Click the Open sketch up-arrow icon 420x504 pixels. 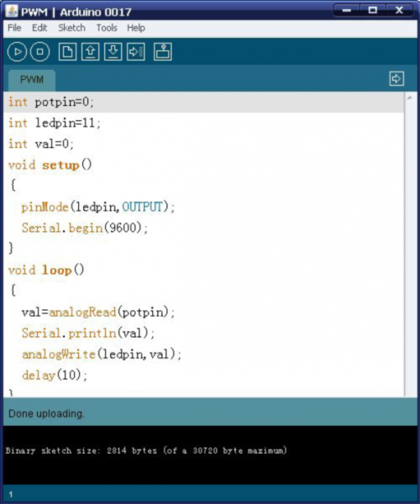90,52
